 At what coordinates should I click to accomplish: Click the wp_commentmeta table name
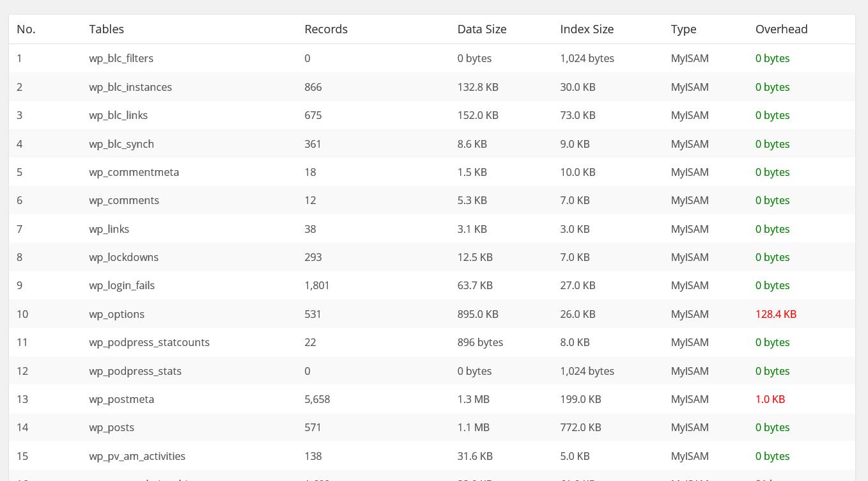click(134, 172)
